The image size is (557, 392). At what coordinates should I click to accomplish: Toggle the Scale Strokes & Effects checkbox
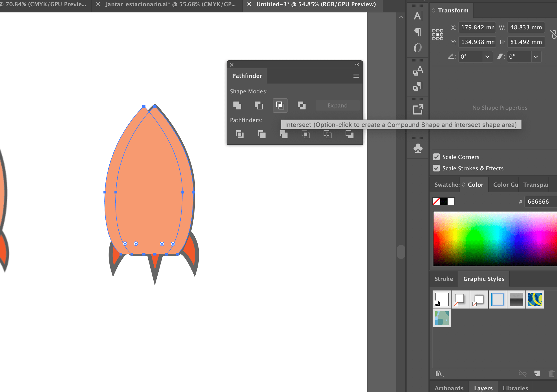(x=436, y=168)
